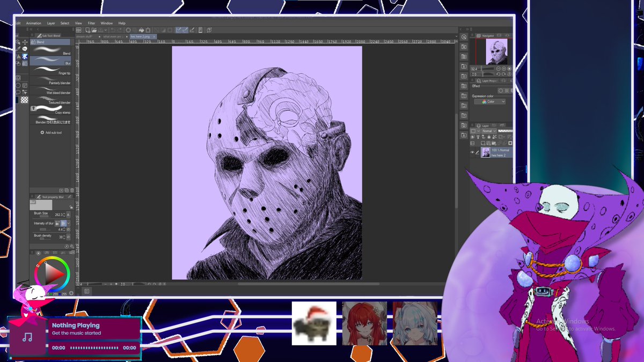Open the Expression color dropdown
The height and width of the screenshot is (362, 644).
(x=489, y=101)
